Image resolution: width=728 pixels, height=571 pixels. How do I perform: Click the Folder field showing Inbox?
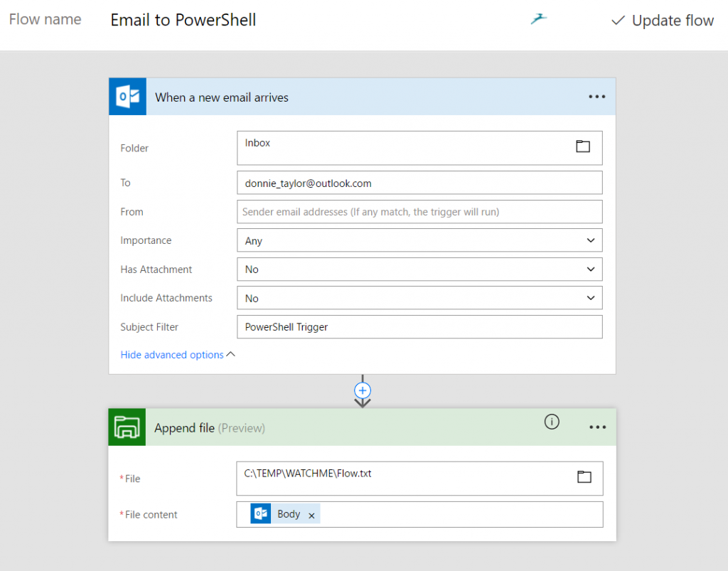tap(419, 148)
